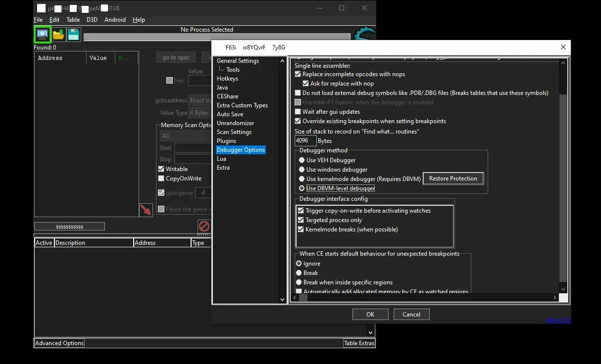Open the process list computer icon

(x=42, y=35)
